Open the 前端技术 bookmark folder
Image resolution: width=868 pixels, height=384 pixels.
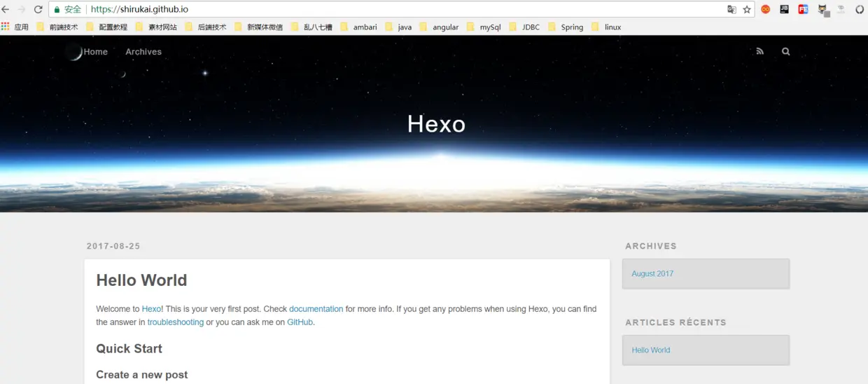click(57, 27)
